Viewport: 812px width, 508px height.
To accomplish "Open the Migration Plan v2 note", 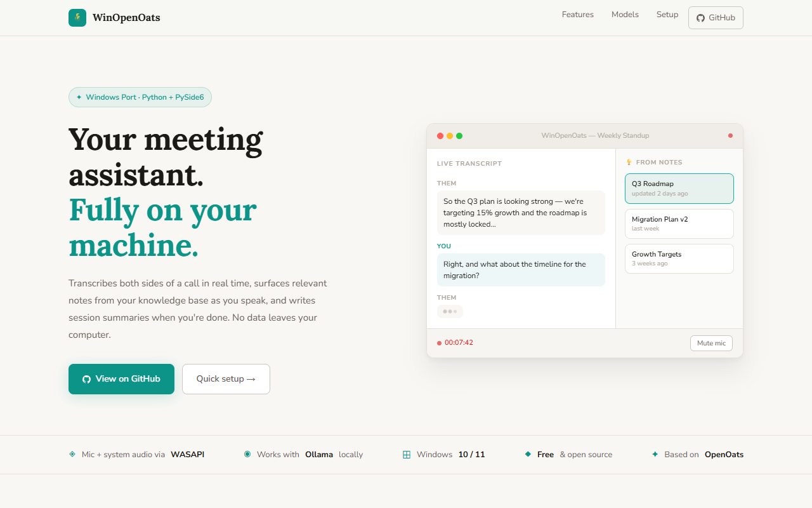I will [x=679, y=224].
